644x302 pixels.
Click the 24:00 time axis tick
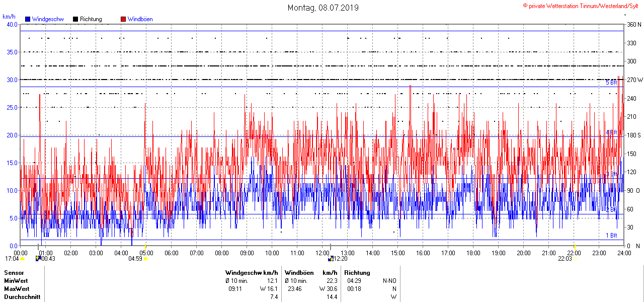pos(624,253)
